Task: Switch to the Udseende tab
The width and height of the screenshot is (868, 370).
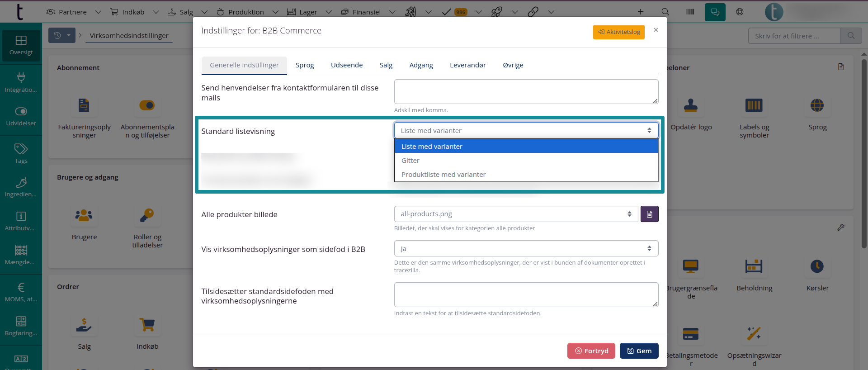Action: point(347,65)
